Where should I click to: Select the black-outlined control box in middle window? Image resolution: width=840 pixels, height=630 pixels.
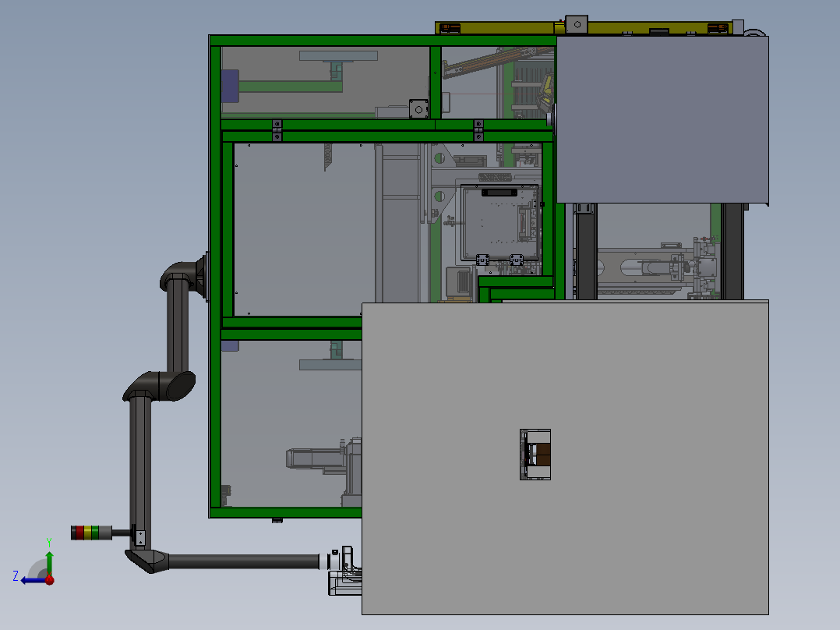tap(499, 222)
